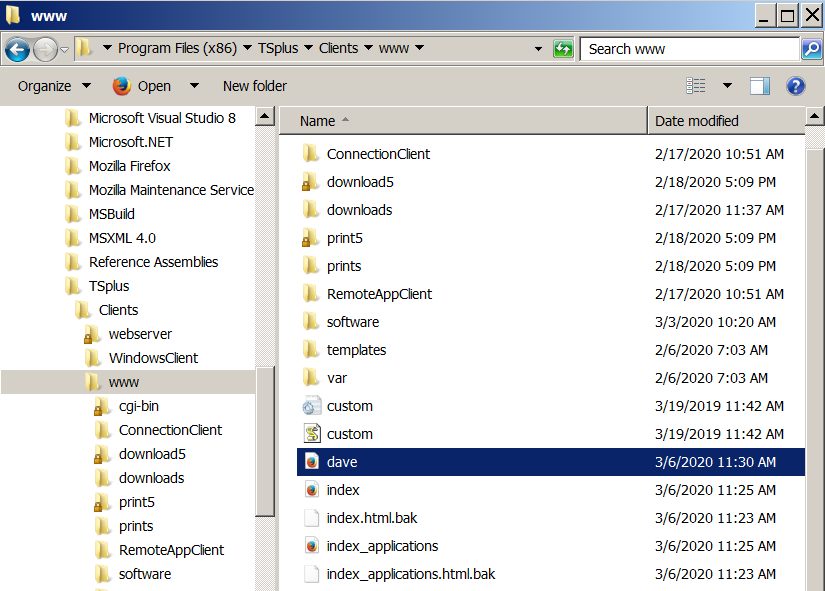Select webserver folder in navigation tree

pos(140,334)
